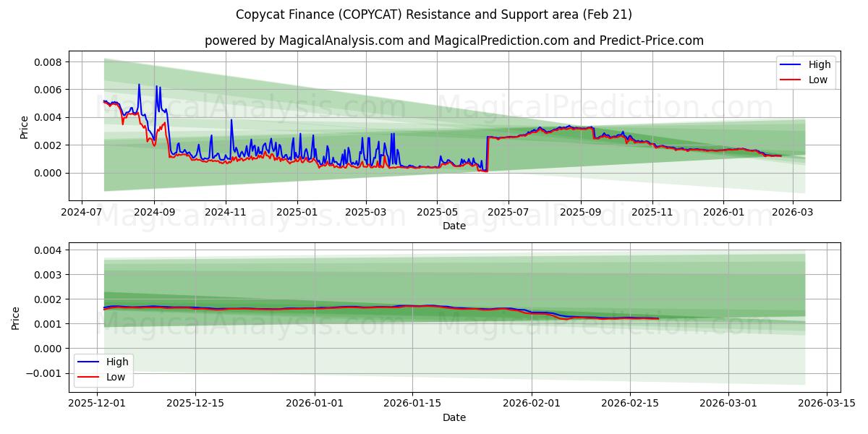Click the '0.000' y-axis tick in the top chart
The width and height of the screenshot is (868, 434).
(49, 173)
